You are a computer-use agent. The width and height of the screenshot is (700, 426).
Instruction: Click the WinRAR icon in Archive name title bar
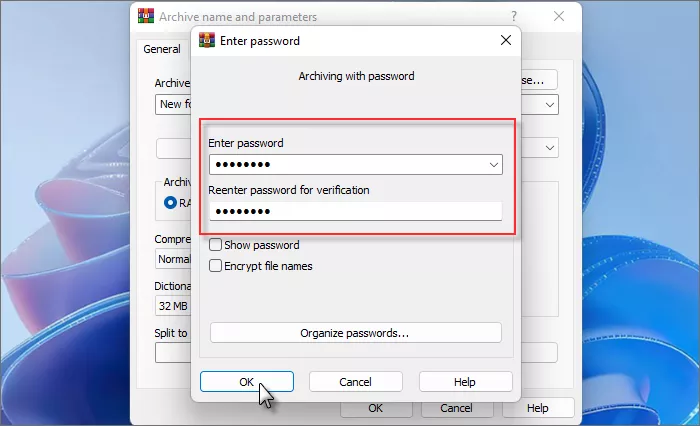pyautogui.click(x=145, y=16)
